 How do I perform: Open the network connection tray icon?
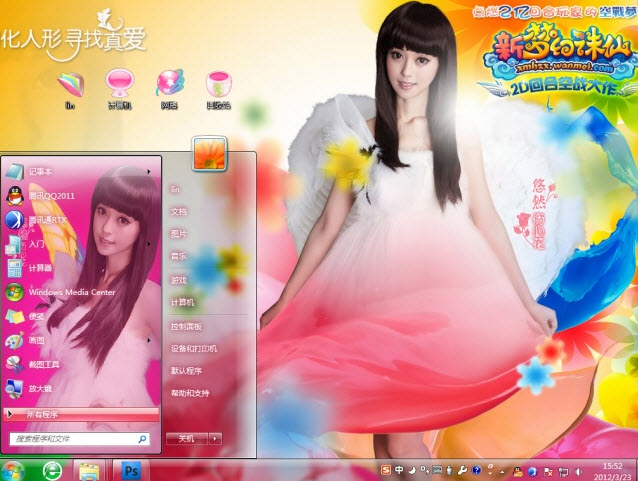564,472
